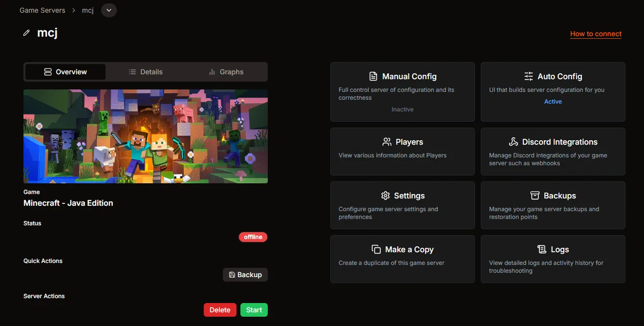Expand the breadcrumb chevron next to mcj
The height and width of the screenshot is (326, 644).
(108, 10)
